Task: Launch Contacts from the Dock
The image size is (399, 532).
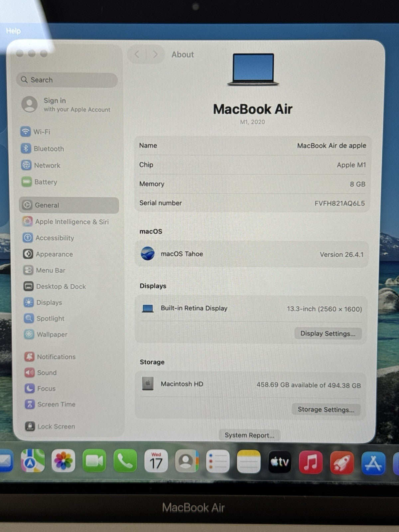Action: 187,461
